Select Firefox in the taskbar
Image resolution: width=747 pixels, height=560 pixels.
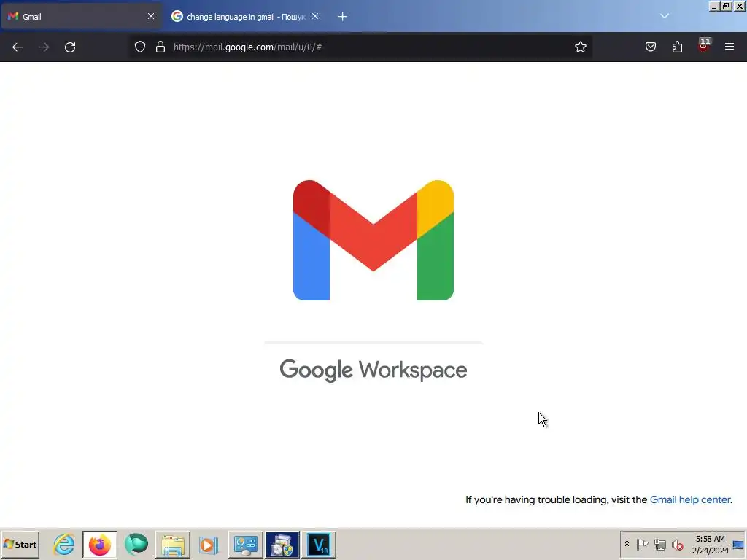point(99,544)
